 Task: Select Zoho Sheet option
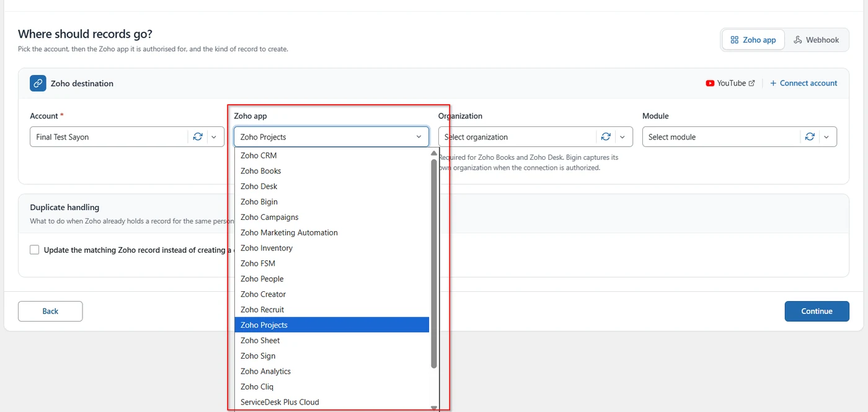point(332,341)
